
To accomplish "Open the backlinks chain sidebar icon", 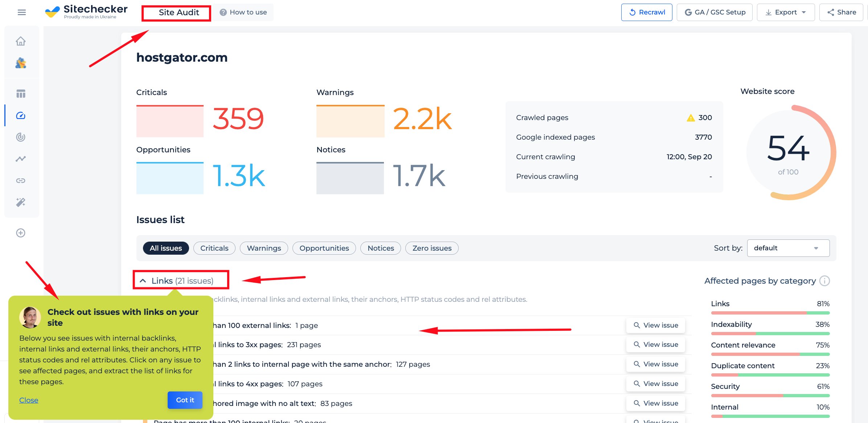I will click(x=21, y=181).
